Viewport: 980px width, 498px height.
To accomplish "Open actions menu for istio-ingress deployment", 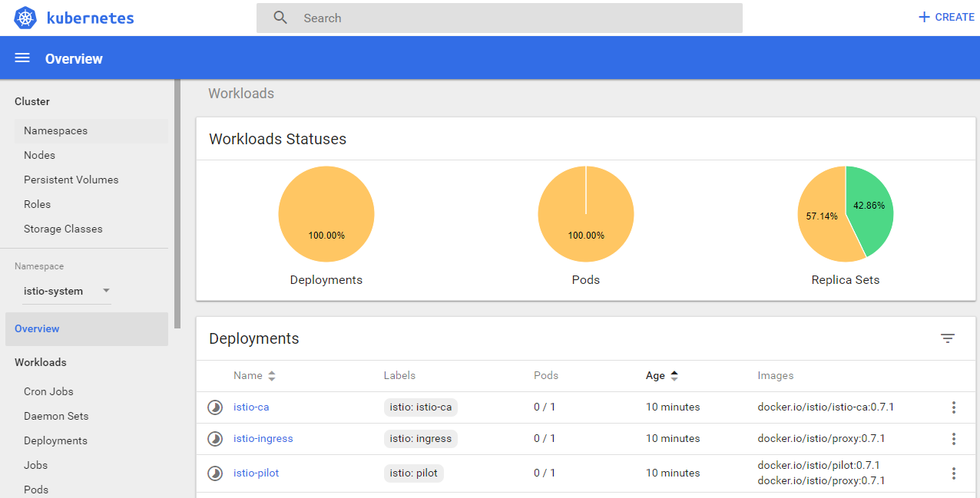I will [x=953, y=439].
